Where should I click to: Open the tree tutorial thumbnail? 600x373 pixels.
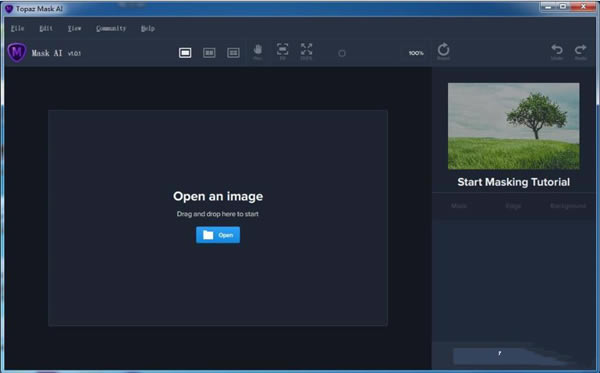pyautogui.click(x=514, y=126)
